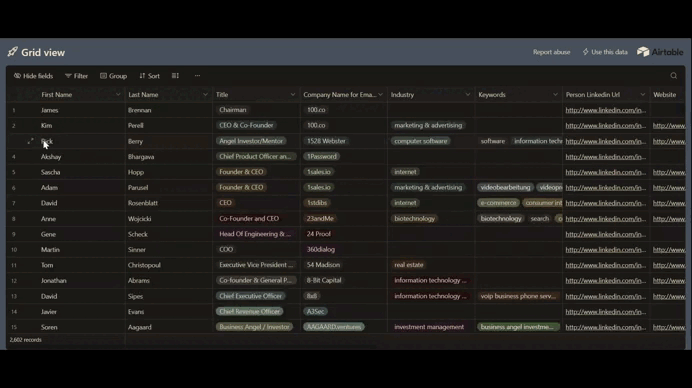Viewport: 692px width, 388px height.
Task: Select the COO title cell
Action: click(x=226, y=249)
